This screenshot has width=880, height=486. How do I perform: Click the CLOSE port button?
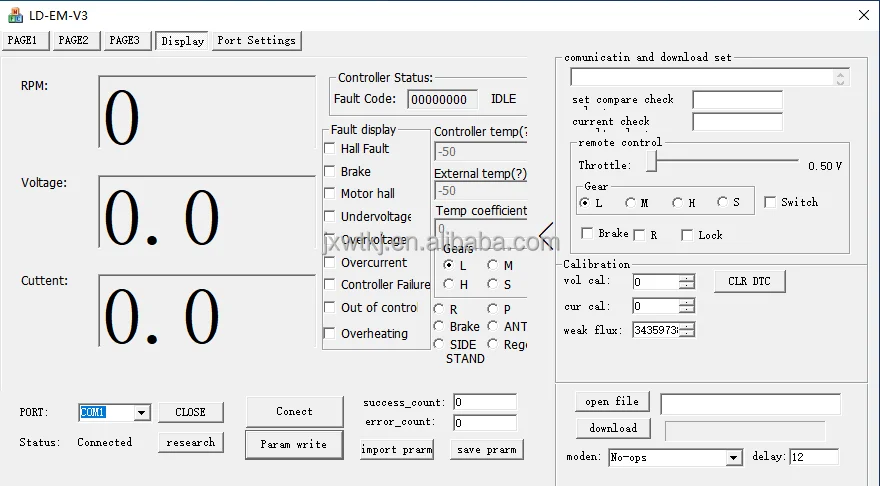[x=191, y=412]
